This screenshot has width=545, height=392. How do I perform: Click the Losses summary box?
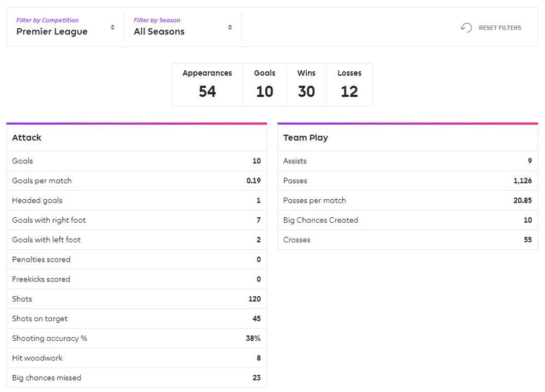[349, 85]
